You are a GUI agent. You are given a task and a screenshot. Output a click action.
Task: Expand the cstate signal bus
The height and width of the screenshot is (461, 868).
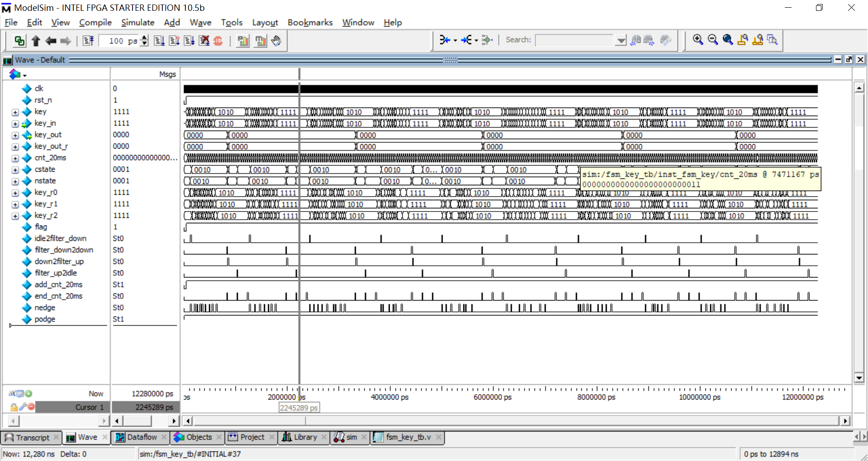click(15, 170)
